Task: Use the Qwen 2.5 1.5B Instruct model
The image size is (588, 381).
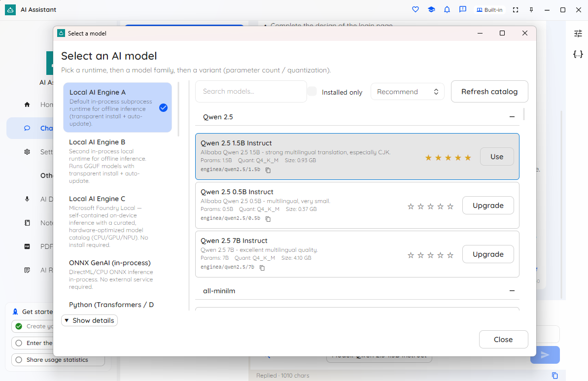Action: click(497, 157)
